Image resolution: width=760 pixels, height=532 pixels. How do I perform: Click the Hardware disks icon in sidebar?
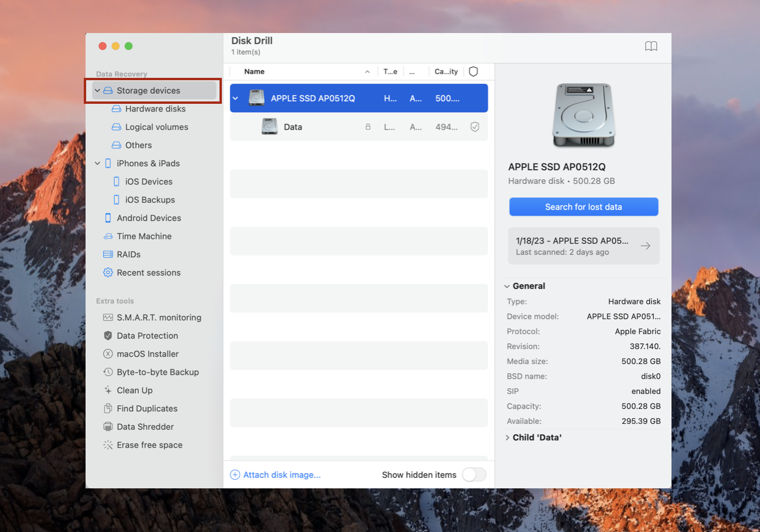pyautogui.click(x=116, y=109)
